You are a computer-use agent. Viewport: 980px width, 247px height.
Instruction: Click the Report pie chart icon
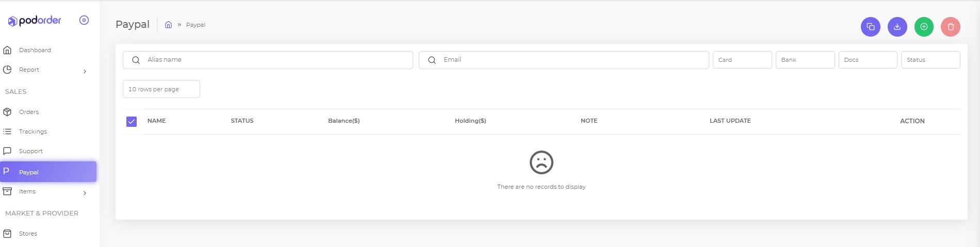(7, 70)
